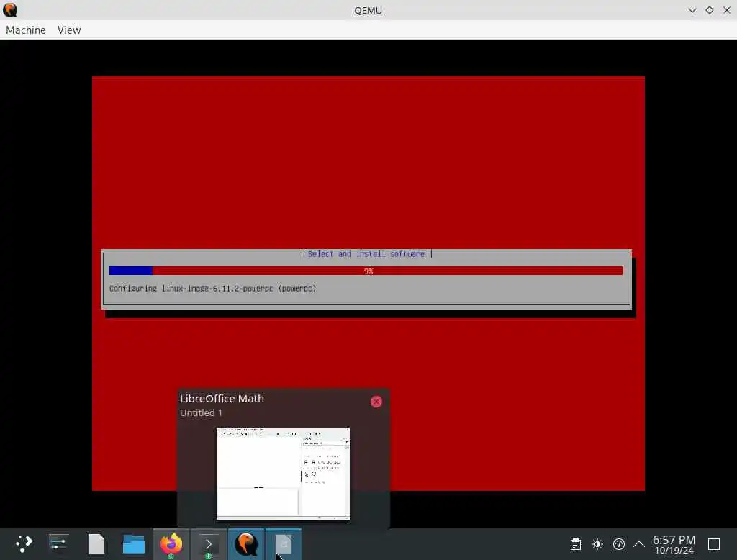Open the file manager from taskbar
The width and height of the screenshot is (737, 560).
[x=133, y=544]
